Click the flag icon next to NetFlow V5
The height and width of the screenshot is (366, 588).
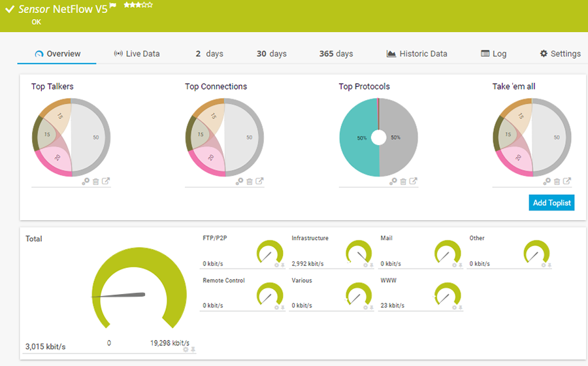tap(113, 5)
